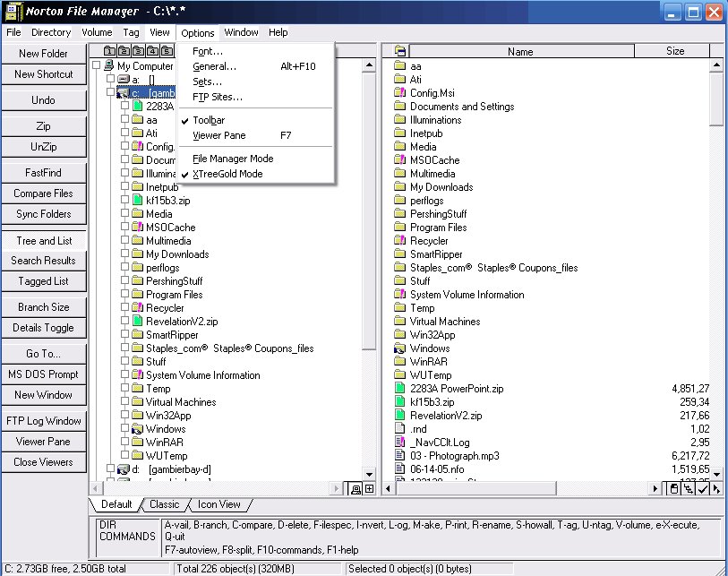Click the computer icon below the tree pane
728x576 pixels.
[x=355, y=489]
